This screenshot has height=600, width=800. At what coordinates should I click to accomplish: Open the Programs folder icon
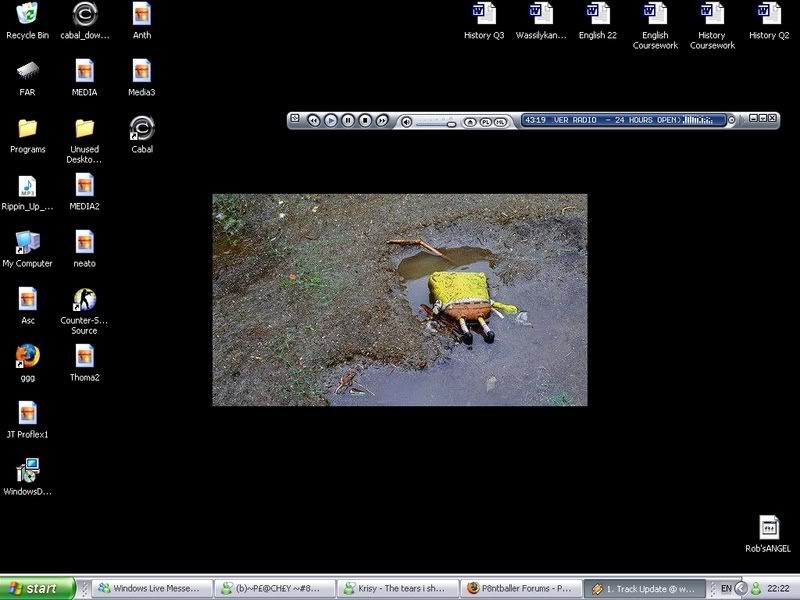28,135
